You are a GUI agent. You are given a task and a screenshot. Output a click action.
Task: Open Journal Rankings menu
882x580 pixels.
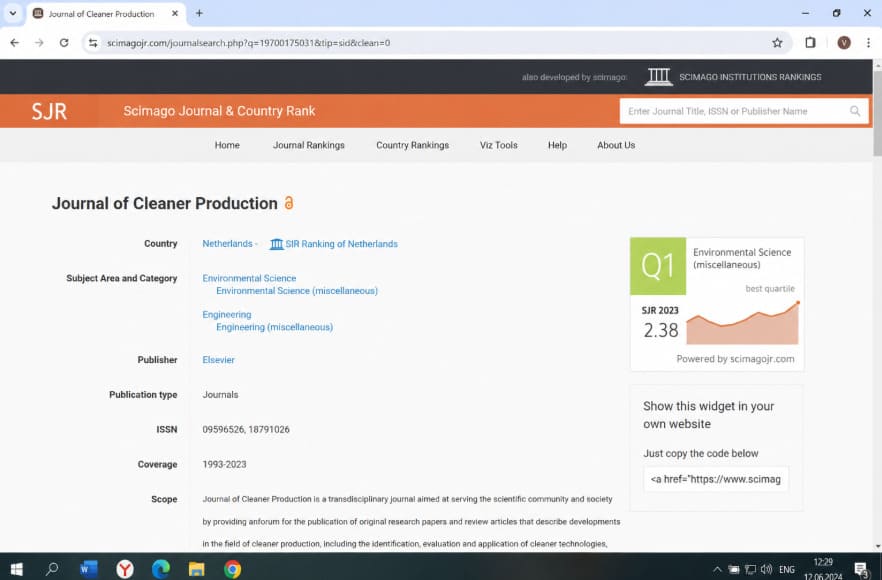[309, 145]
